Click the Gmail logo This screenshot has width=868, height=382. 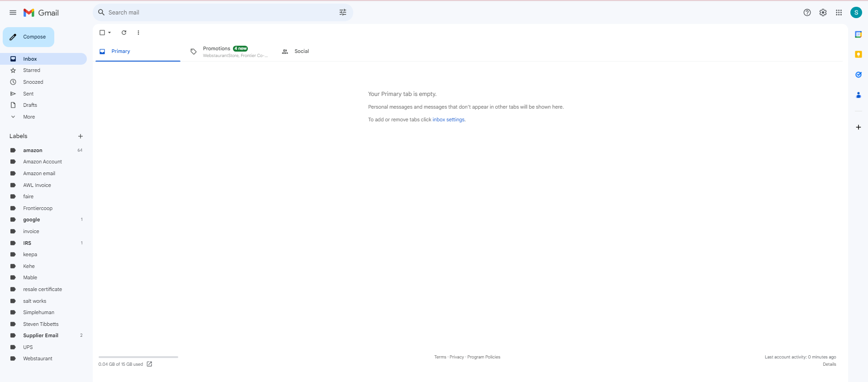41,13
